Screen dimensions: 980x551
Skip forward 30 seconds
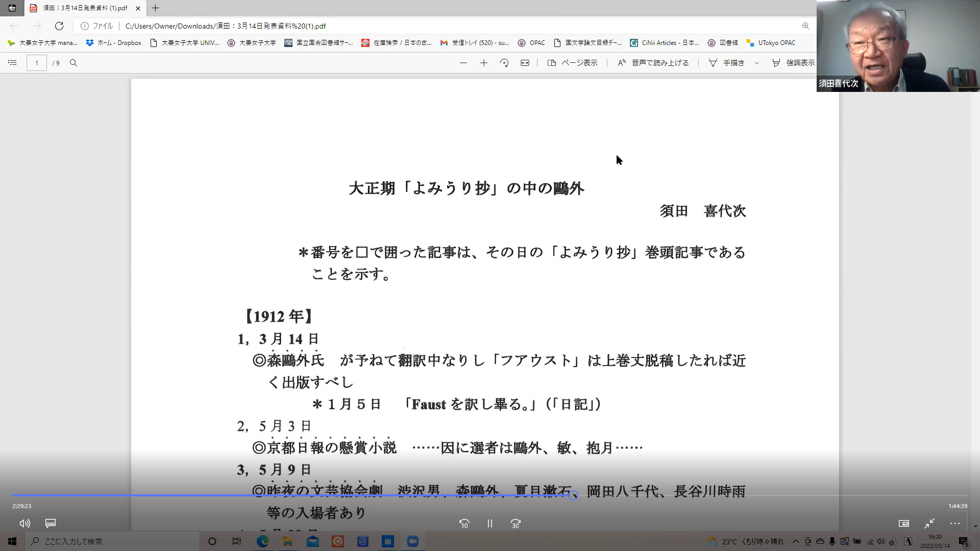click(515, 523)
